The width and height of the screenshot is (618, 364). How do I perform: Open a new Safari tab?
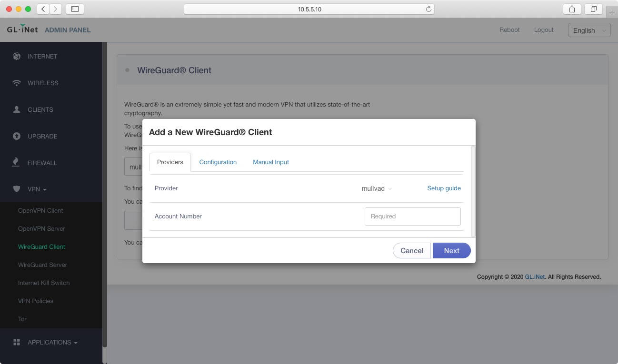[x=612, y=12]
